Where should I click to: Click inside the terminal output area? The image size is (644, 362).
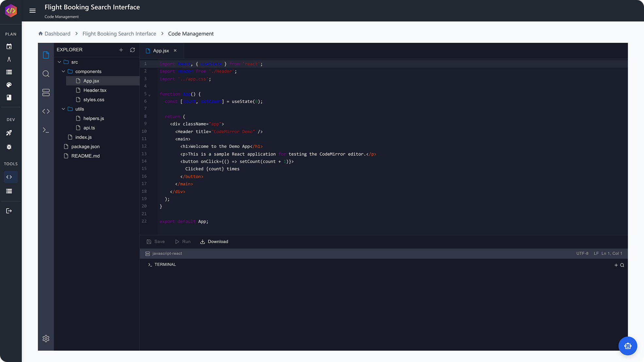[x=384, y=310]
